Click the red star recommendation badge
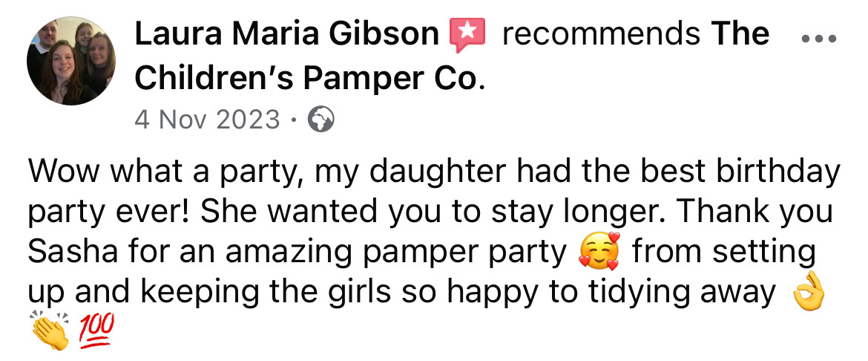Screen dimensions: 868x361 coord(467,36)
